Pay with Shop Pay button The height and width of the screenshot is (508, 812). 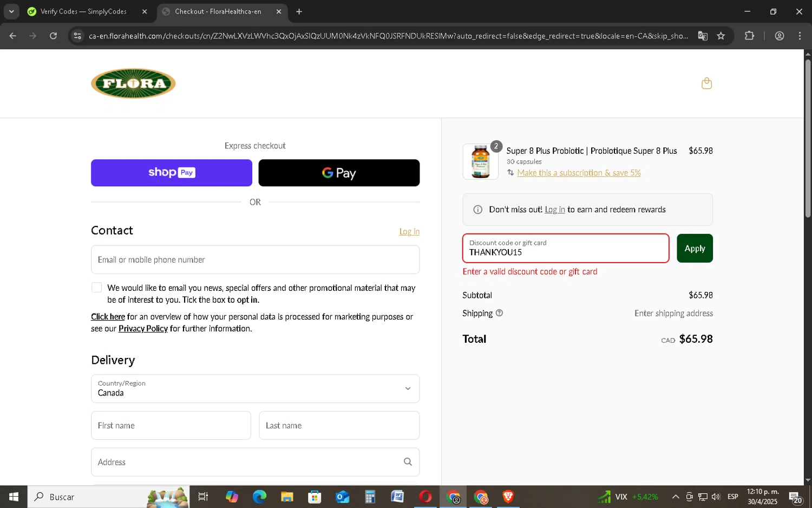[172, 173]
